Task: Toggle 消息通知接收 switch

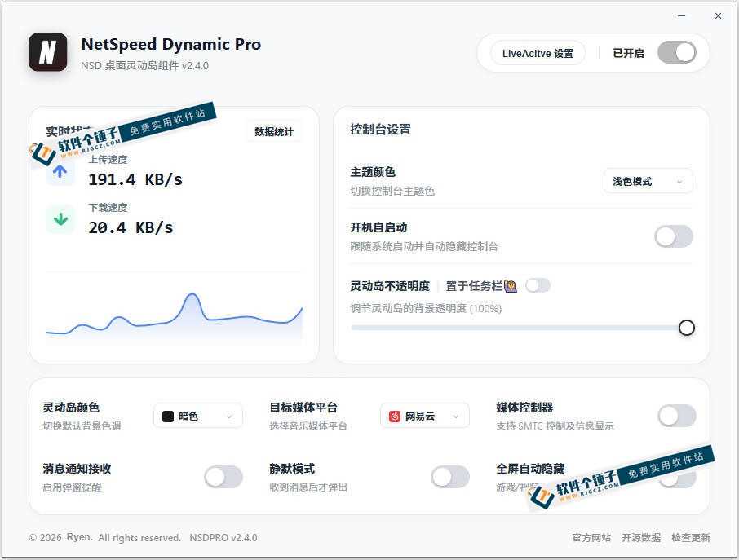Action: tap(223, 477)
